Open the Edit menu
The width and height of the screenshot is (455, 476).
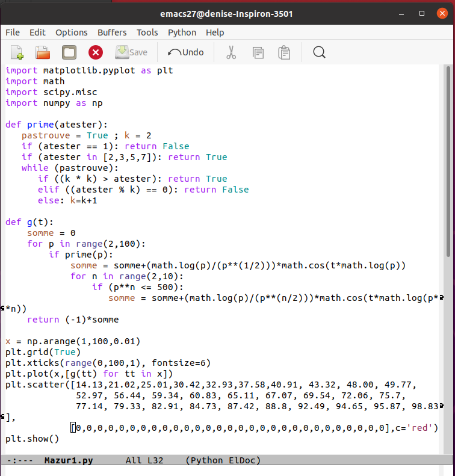(37, 32)
